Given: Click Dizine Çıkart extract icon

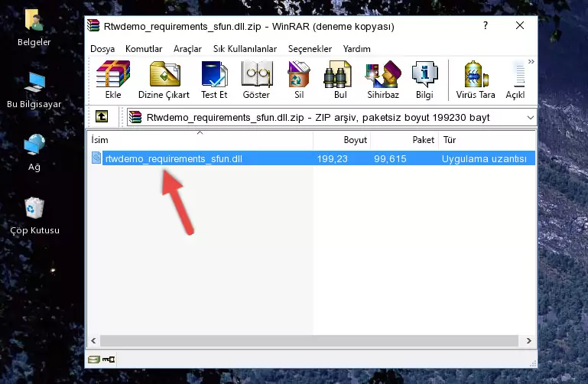Looking at the screenshot, I should pyautogui.click(x=164, y=80).
